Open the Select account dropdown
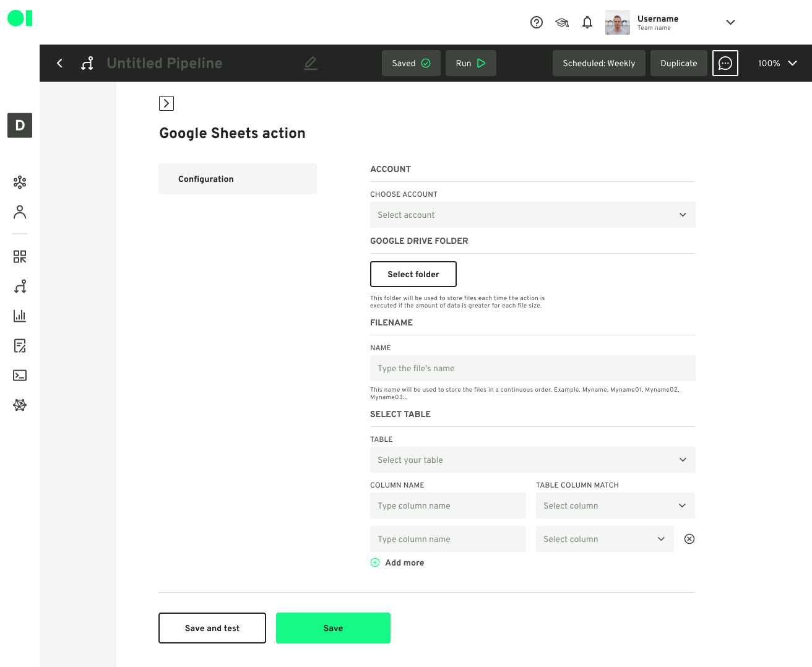 click(x=533, y=215)
